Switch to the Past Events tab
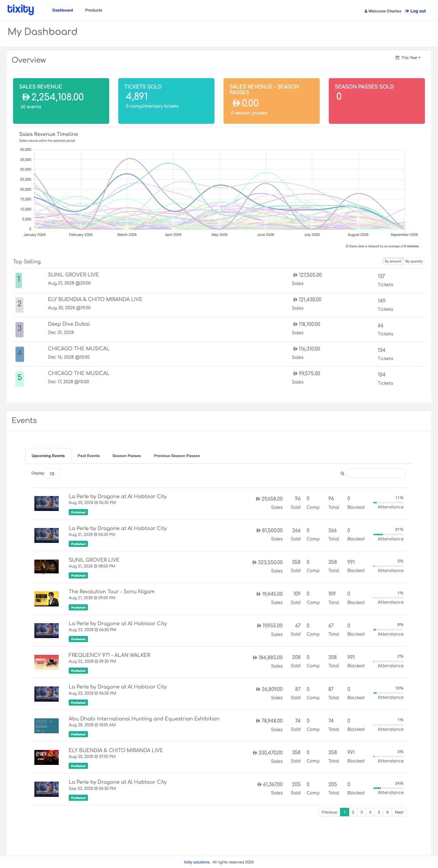438x868 pixels. (89, 456)
